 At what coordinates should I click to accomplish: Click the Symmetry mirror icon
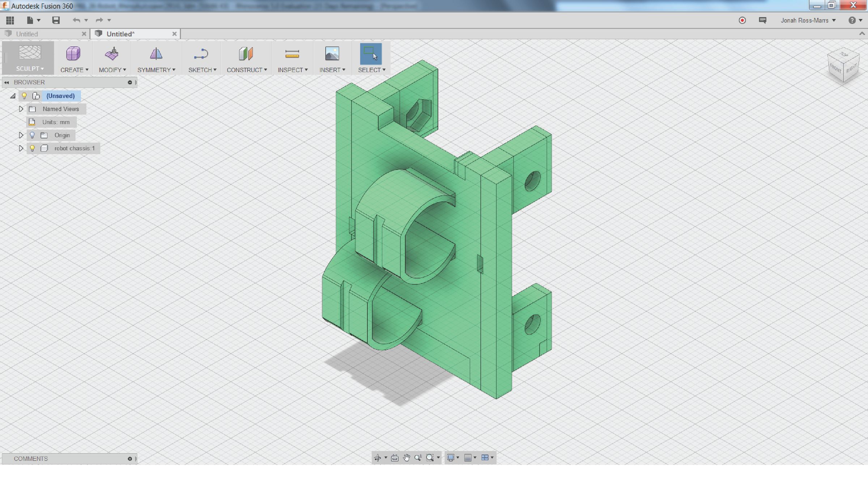pos(156,53)
